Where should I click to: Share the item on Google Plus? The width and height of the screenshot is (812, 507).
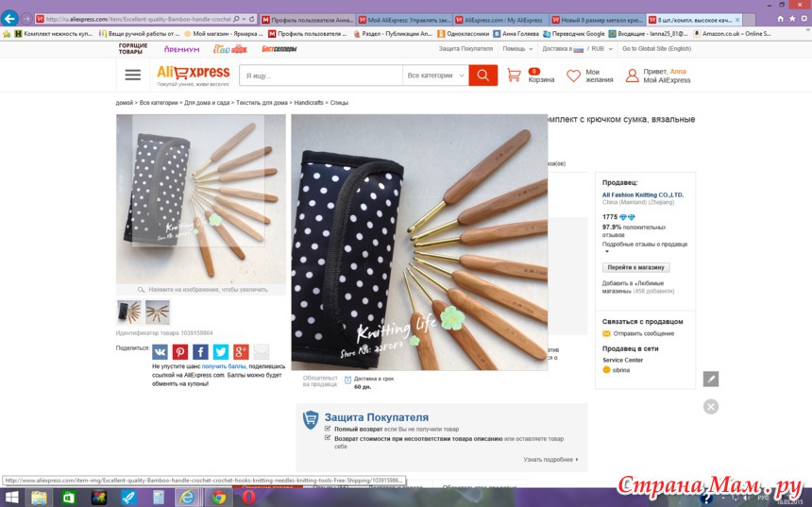241,351
